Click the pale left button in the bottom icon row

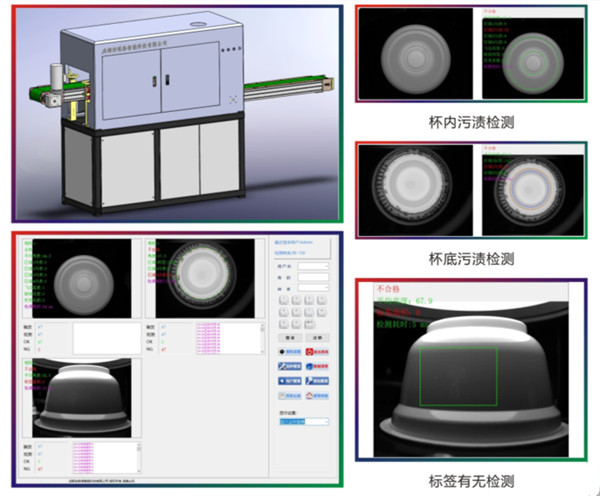tap(288, 395)
